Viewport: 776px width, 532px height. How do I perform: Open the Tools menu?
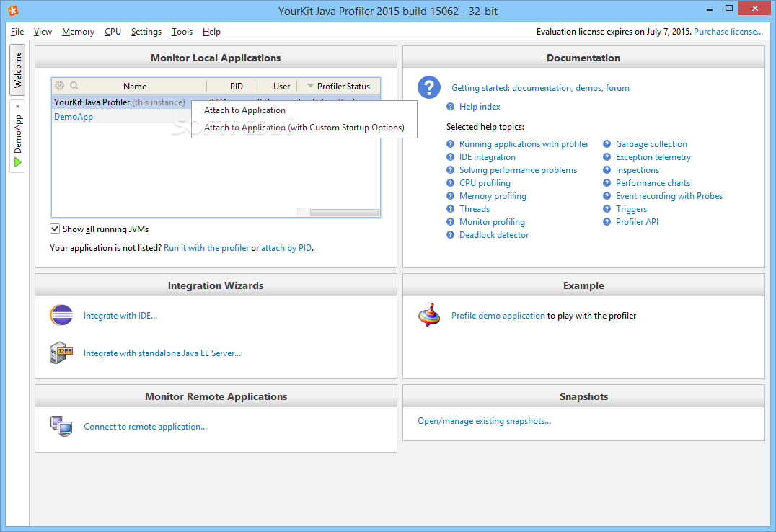point(182,32)
